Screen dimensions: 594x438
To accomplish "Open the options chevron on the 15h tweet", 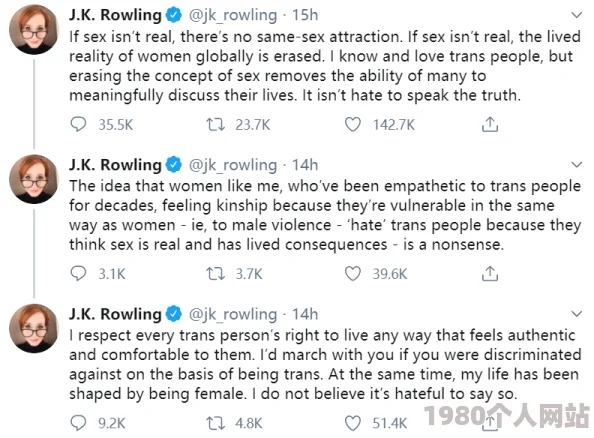I will point(576,15).
